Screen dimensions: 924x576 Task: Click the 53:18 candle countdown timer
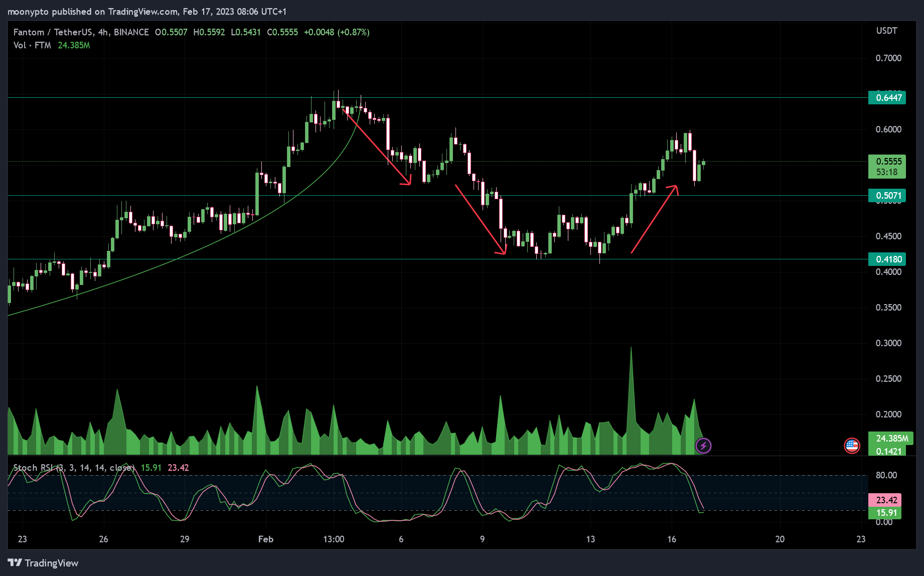point(887,172)
